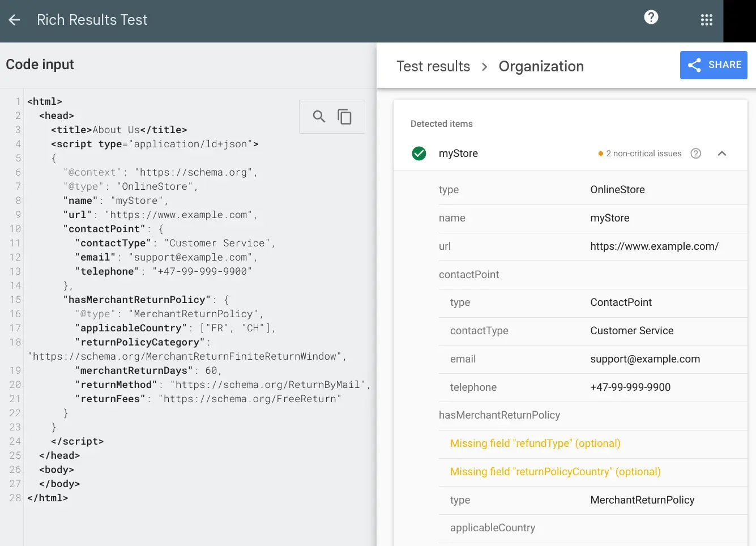
Task: Go to Test results breadcrumb
Action: coord(433,66)
